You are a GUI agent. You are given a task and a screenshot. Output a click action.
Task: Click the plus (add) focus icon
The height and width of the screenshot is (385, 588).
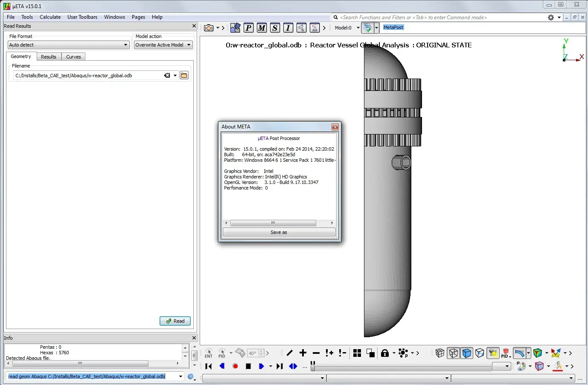coord(303,353)
